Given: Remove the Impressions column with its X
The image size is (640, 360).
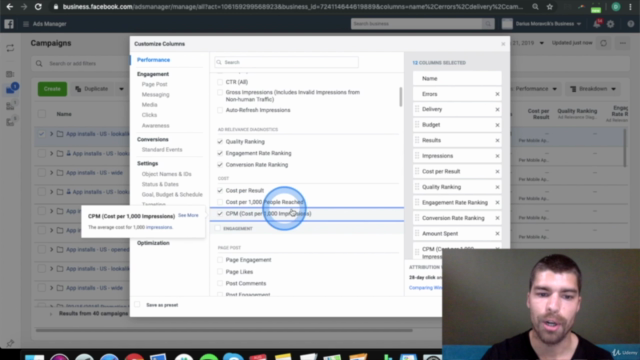Looking at the screenshot, I should click(497, 156).
